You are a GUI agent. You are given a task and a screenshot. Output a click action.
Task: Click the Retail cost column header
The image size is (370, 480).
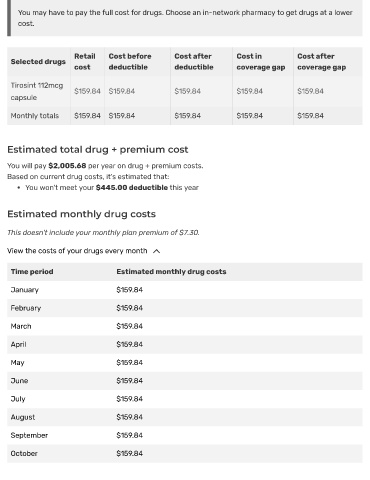85,62
